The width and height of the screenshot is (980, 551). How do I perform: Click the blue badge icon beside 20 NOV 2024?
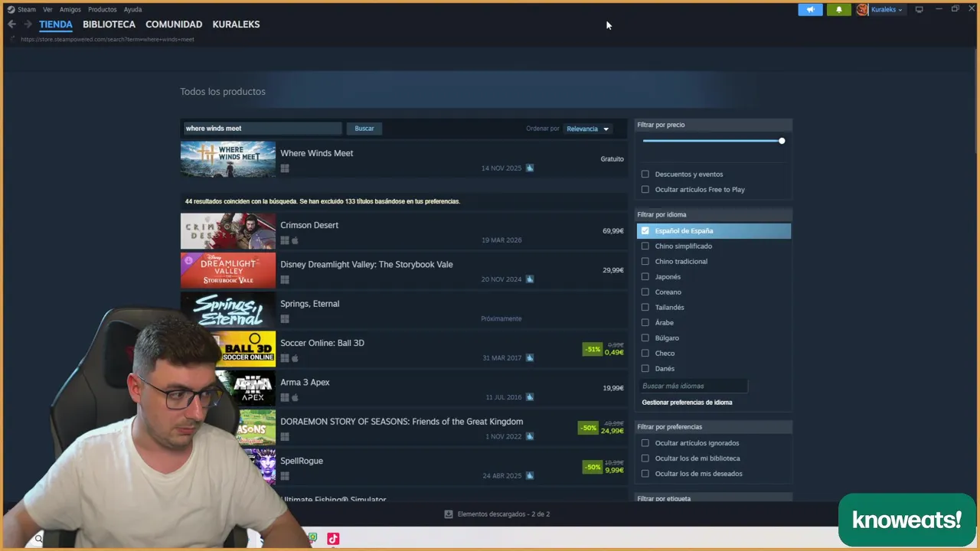pos(530,279)
